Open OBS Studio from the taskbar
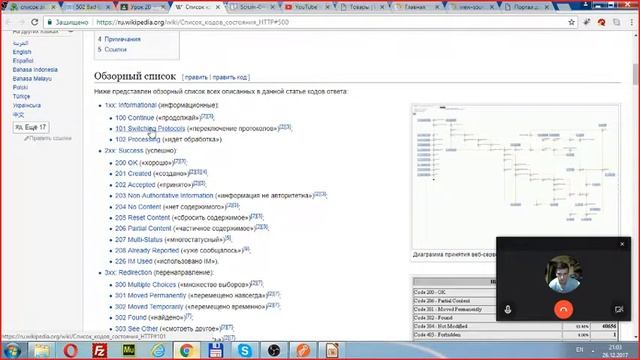This screenshot has height=360, width=640. (274, 351)
